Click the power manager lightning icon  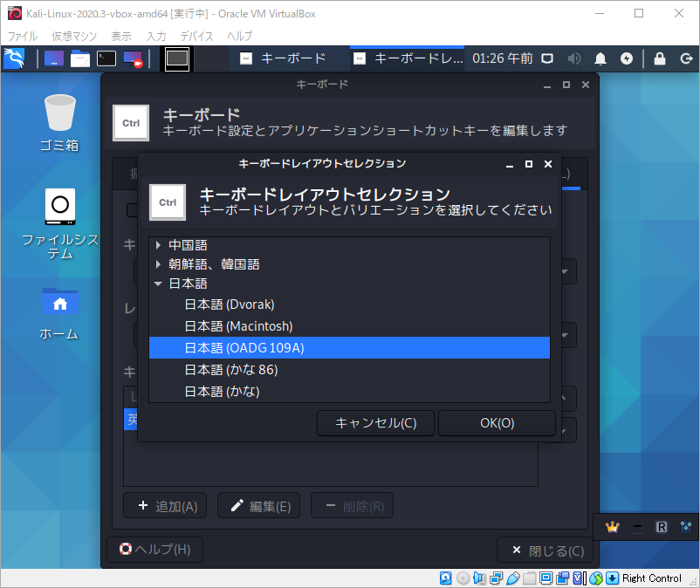click(x=627, y=58)
